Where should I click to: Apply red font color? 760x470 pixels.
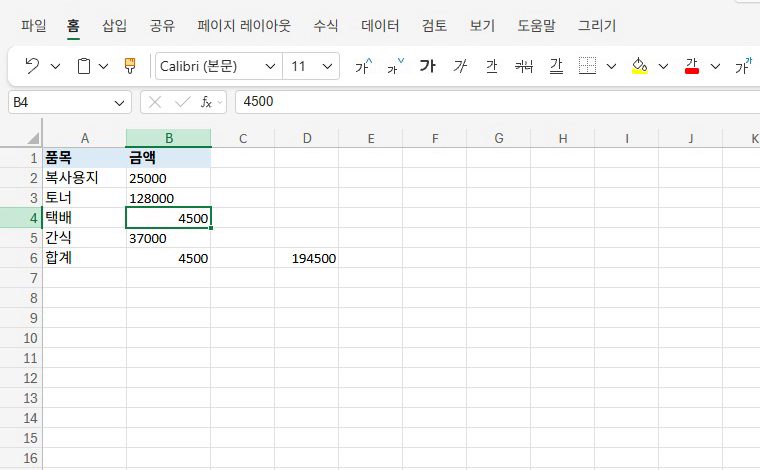(x=692, y=66)
